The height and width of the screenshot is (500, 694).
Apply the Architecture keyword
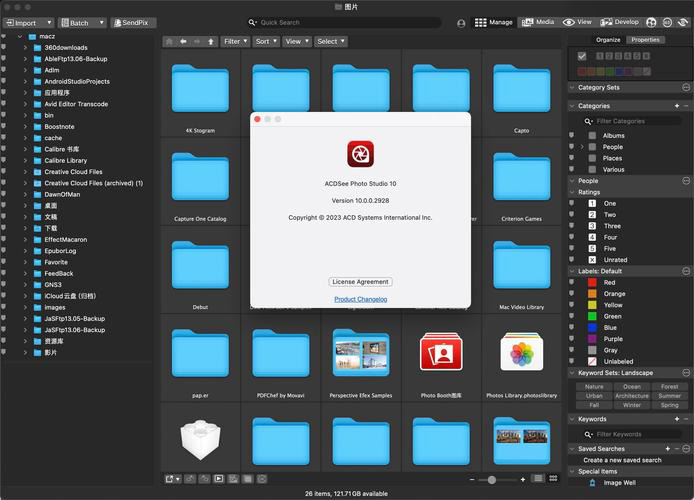(632, 396)
